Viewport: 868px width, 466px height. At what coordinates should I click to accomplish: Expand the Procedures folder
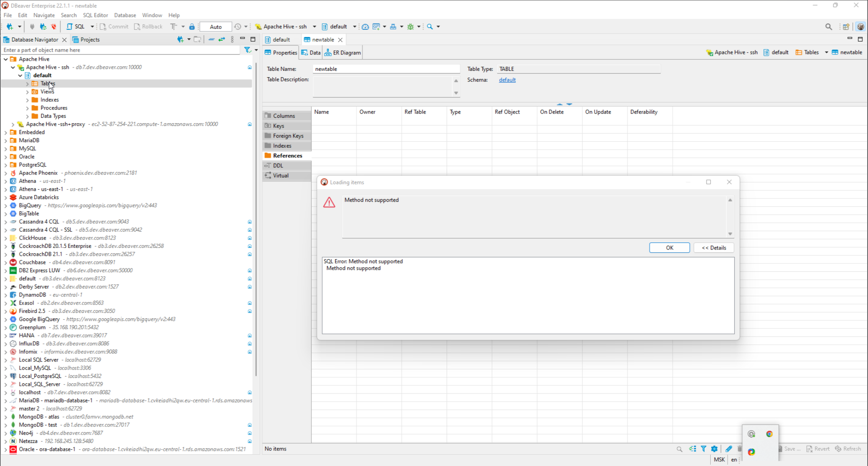27,108
